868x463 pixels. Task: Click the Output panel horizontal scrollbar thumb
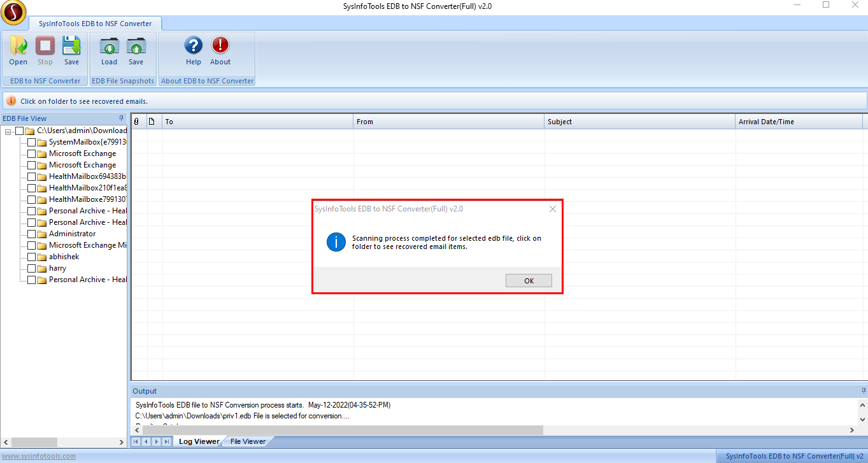[x=342, y=430]
